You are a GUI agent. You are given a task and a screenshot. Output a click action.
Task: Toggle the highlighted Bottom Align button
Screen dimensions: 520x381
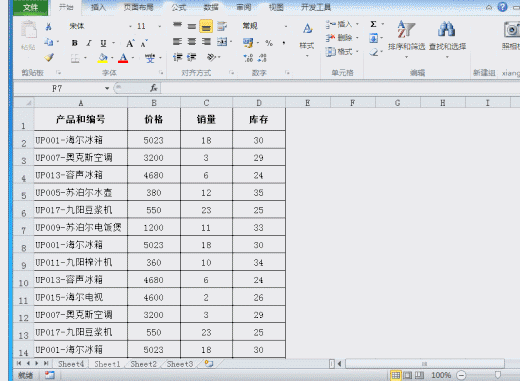206,26
